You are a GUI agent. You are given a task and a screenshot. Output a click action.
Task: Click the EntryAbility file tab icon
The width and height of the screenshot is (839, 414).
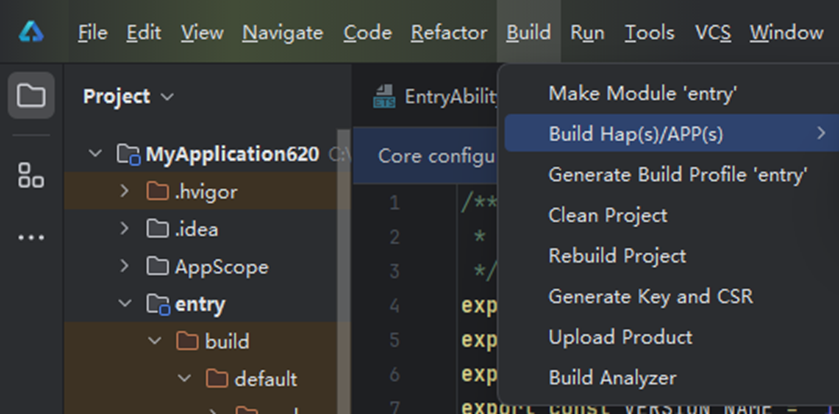coord(384,96)
